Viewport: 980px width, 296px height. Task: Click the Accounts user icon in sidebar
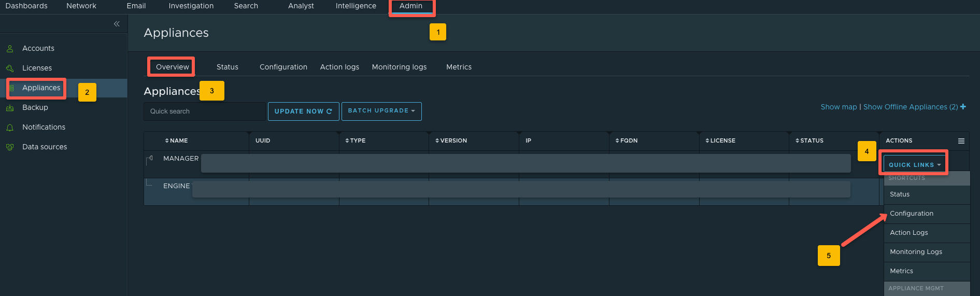click(10, 49)
